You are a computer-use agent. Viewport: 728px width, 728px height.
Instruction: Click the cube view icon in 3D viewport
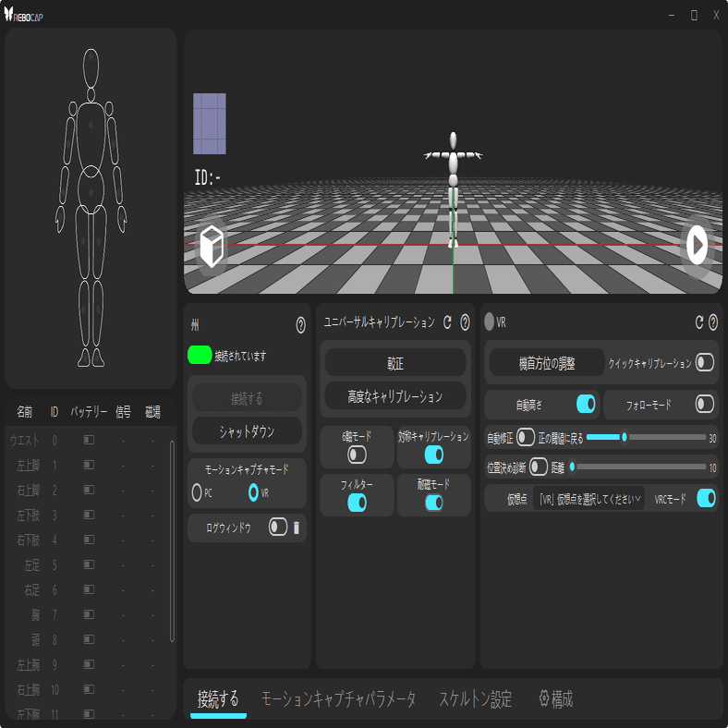pos(212,247)
